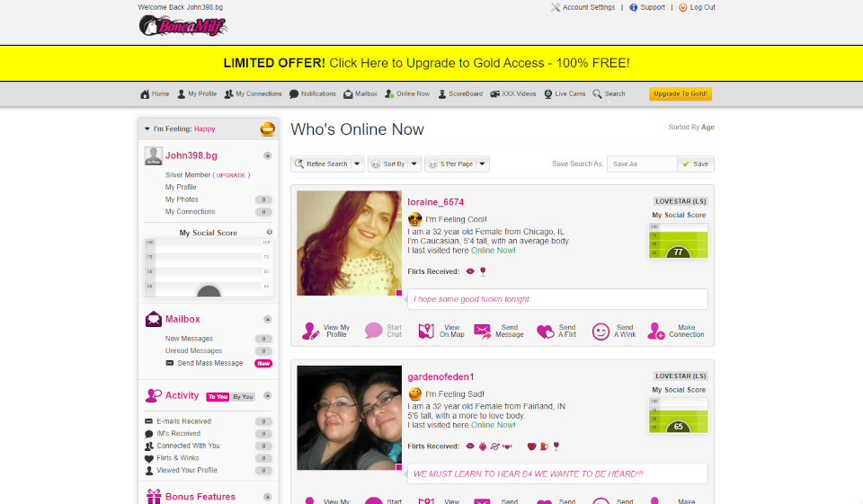
Task: Click loraine_6574 social score meter
Action: click(679, 240)
